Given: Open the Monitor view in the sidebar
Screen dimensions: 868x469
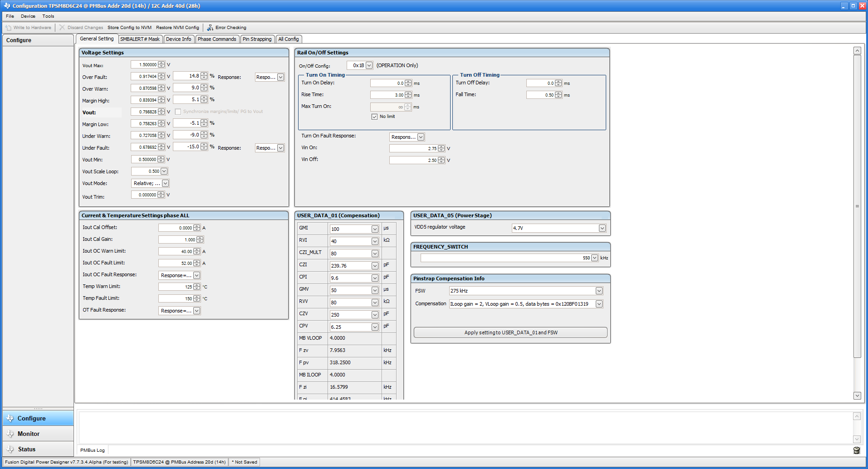Looking at the screenshot, I should coord(29,433).
